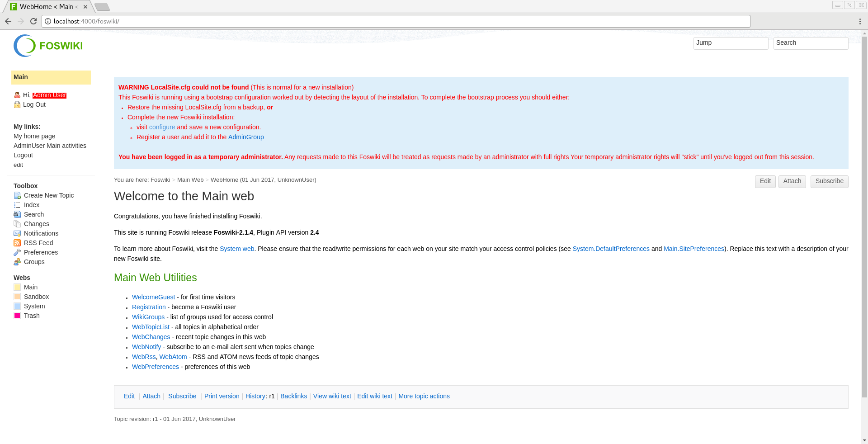Click the Changes icon in Toolbox
Image resolution: width=868 pixels, height=444 pixels.
(x=17, y=224)
